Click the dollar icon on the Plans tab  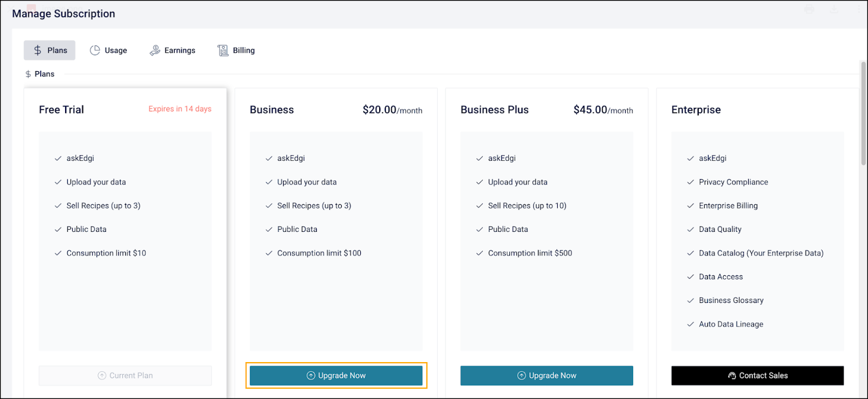pyautogui.click(x=37, y=50)
